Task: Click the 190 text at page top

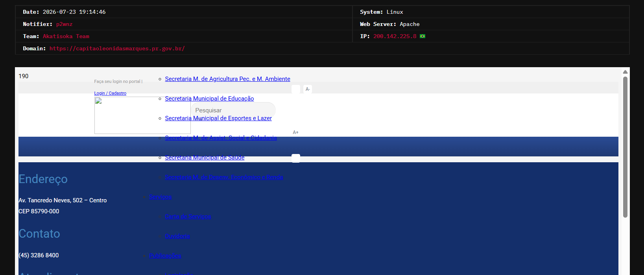Action: tap(24, 76)
